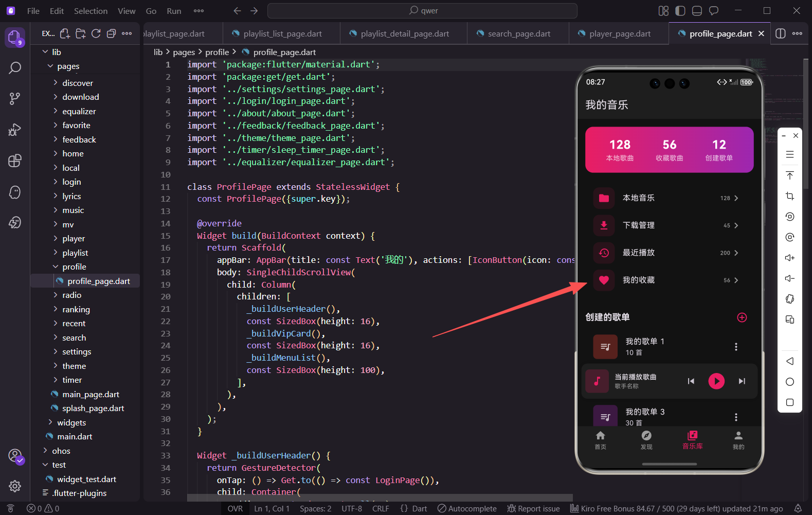This screenshot has width=812, height=515.
Task: Split the editor to the right
Action: [x=781, y=33]
